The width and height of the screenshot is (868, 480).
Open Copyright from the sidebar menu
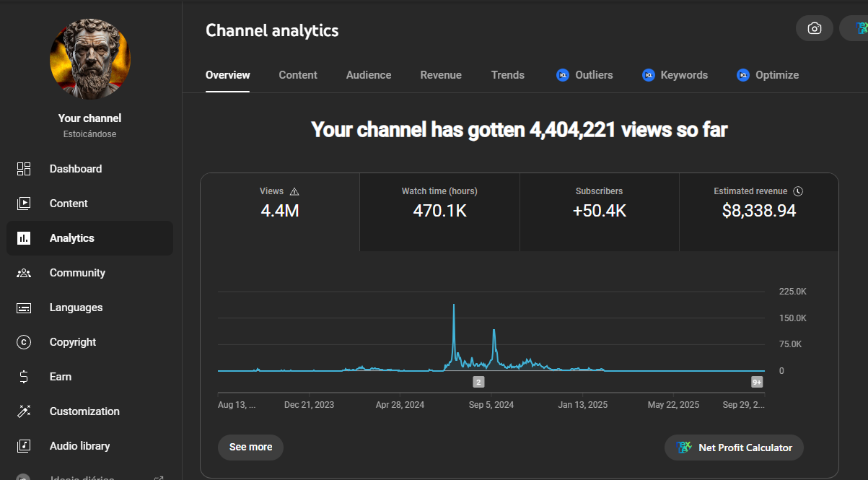(x=89, y=342)
